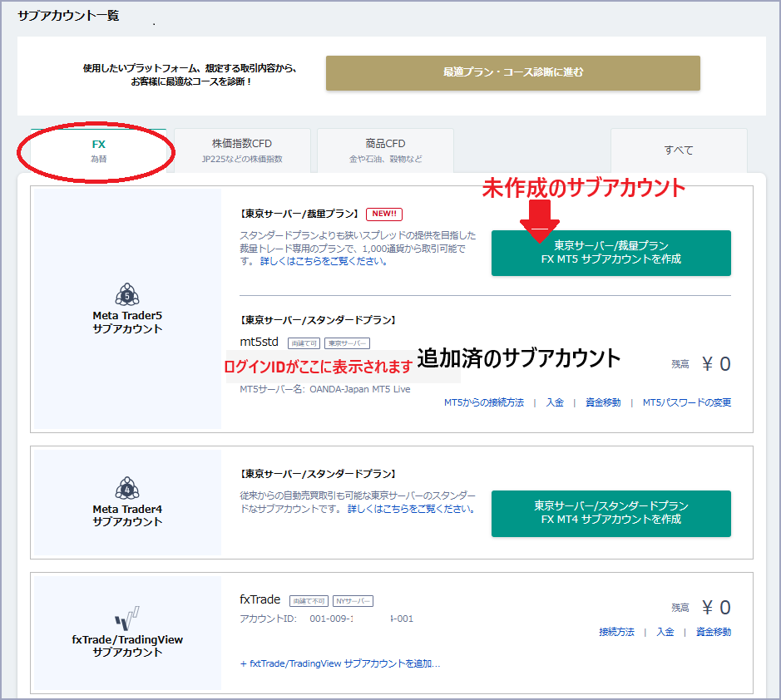Click the MT5サーバー名 OANDA-Japan MT5 Live text

325,389
